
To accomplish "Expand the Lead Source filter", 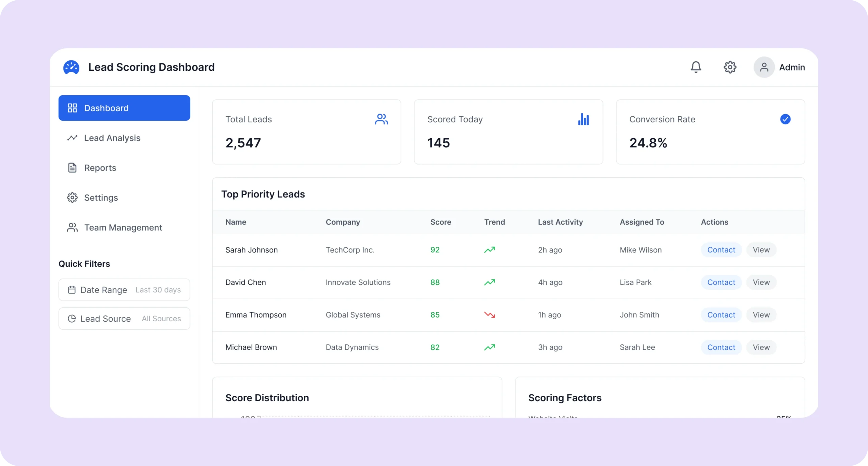I will [124, 319].
